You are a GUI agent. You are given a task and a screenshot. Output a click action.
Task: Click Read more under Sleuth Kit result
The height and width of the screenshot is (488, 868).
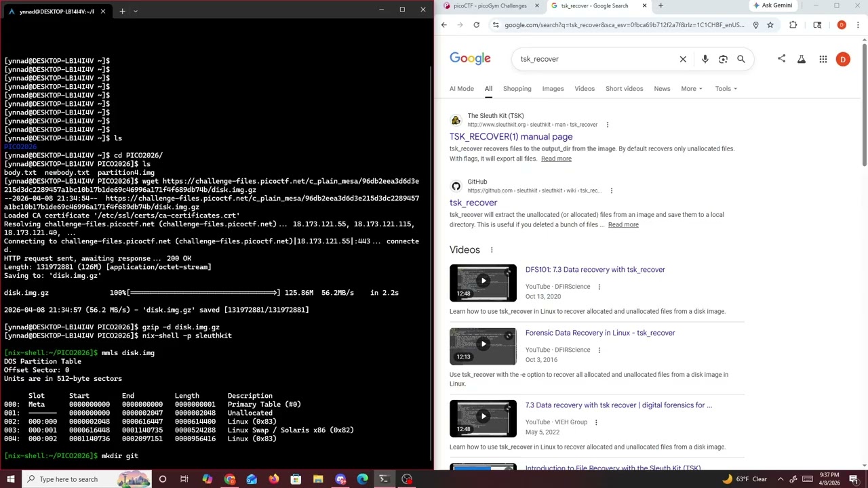pyautogui.click(x=556, y=159)
